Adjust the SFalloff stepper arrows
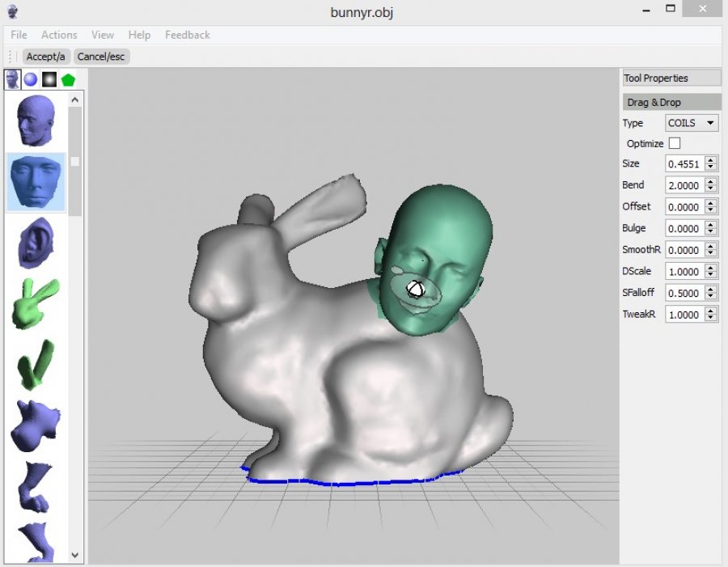728x567 pixels. tap(710, 293)
